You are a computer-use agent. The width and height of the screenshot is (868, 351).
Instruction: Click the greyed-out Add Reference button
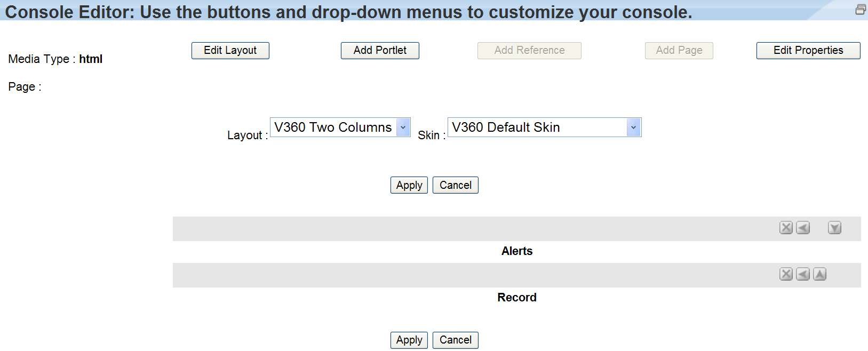click(x=529, y=51)
